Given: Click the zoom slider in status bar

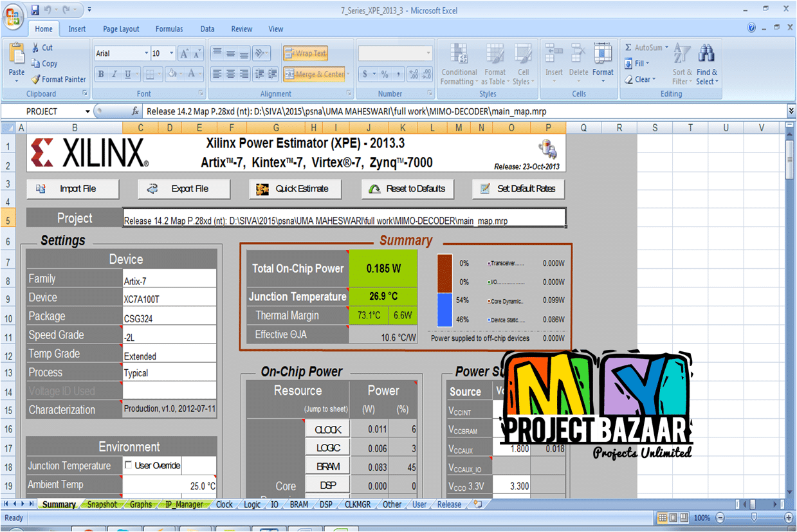Looking at the screenshot, I should (754, 518).
